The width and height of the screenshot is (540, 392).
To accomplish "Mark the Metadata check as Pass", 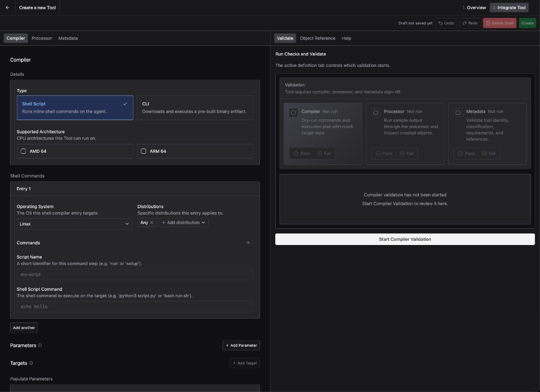I will point(466,153).
